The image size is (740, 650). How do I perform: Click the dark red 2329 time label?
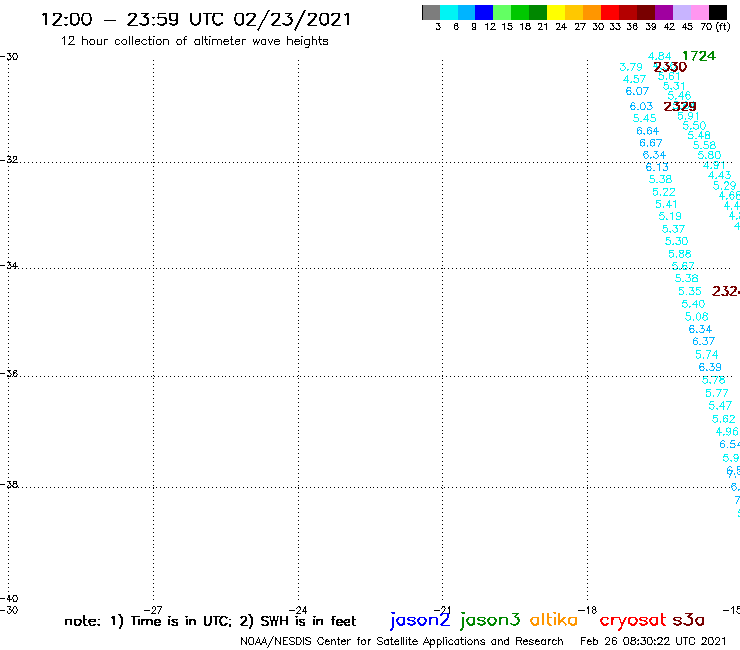(680, 106)
